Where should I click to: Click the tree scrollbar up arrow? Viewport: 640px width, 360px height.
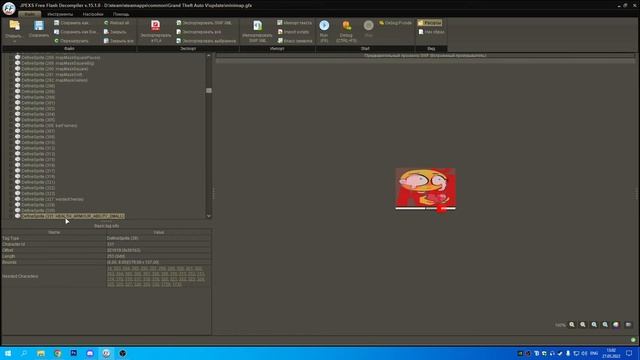[209, 56]
